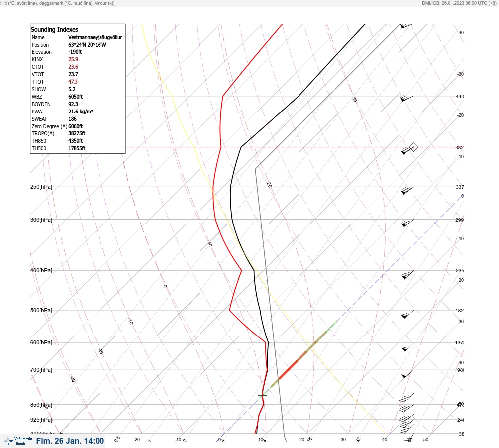
Task: Click the 250[hPa] pressure label
Action: (x=41, y=187)
